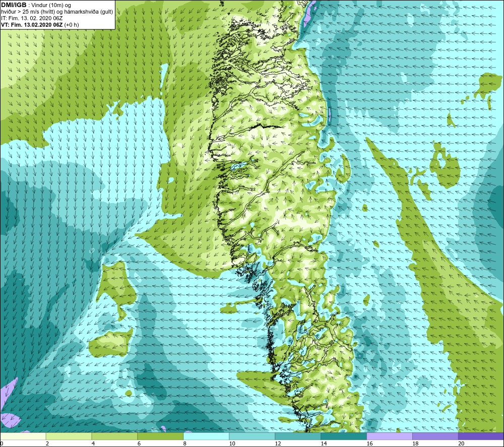The width and height of the screenshot is (504, 447).
Task: Click the 'VT: Fim. 13.02.2020 06Z' line
Action: [32, 25]
